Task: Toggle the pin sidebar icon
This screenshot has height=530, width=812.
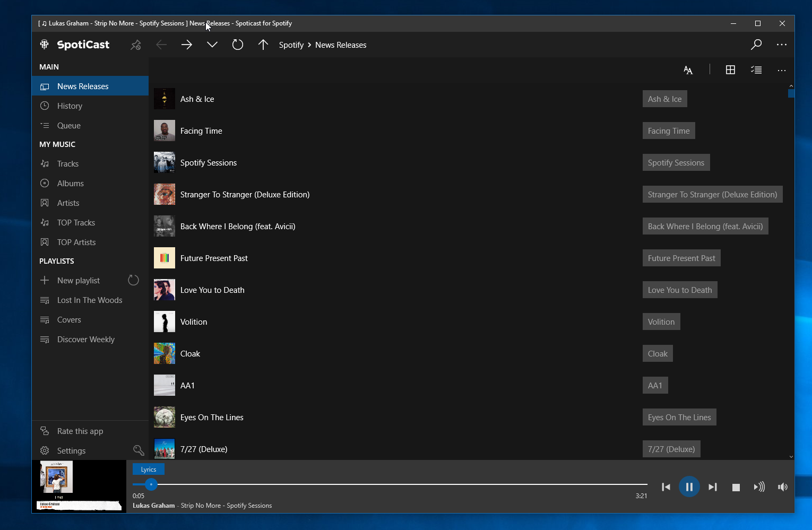Action: [136, 45]
